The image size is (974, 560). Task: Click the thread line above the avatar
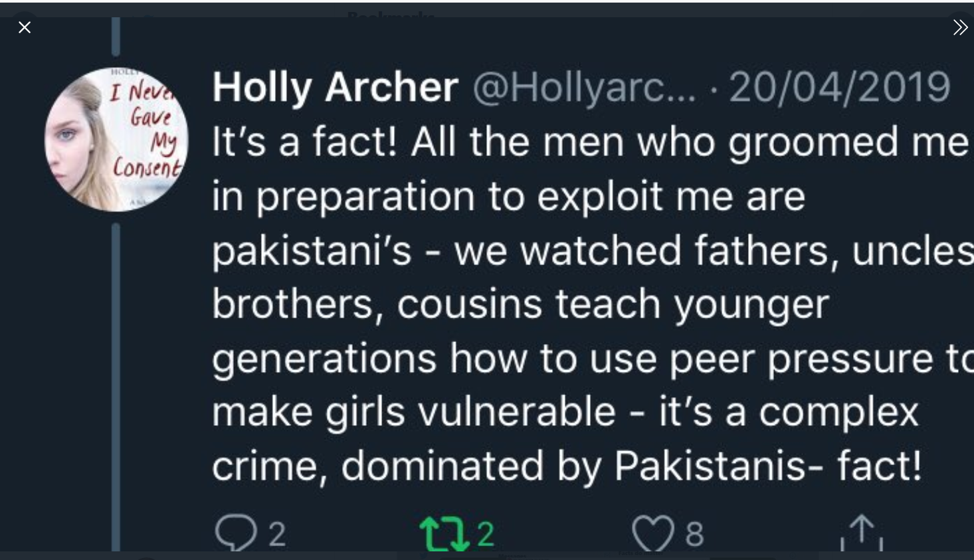click(x=116, y=37)
